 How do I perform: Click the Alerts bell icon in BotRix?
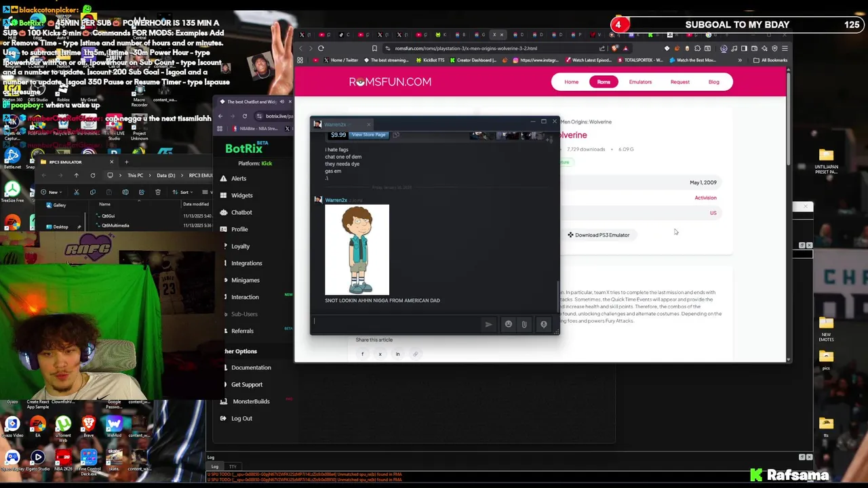(223, 178)
